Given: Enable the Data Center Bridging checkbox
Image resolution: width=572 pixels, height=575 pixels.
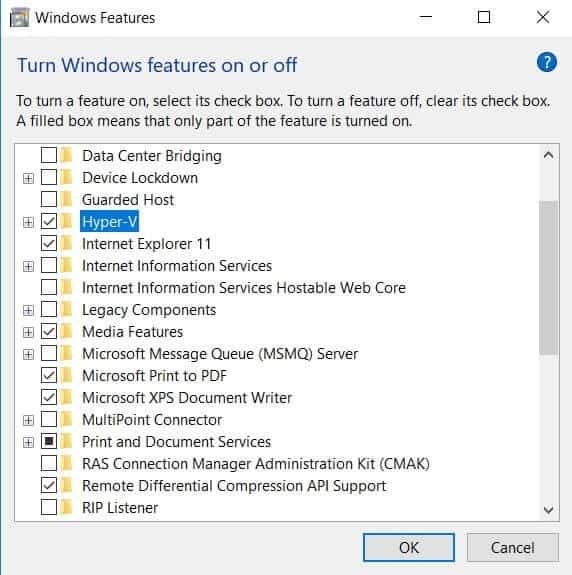Looking at the screenshot, I should [x=49, y=155].
